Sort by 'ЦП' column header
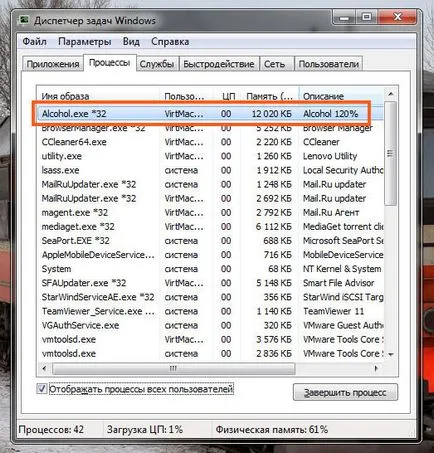The height and width of the screenshot is (453, 434). [x=228, y=96]
